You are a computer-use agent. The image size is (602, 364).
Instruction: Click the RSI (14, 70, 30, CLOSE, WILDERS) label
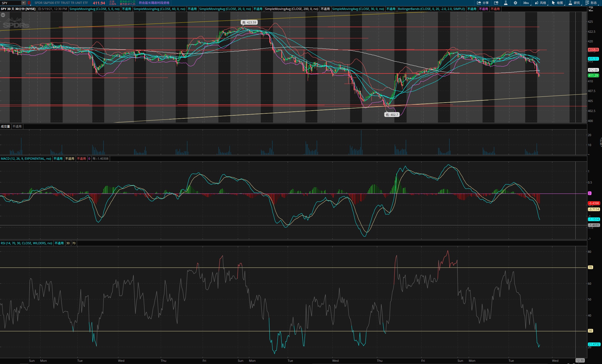coord(27,243)
